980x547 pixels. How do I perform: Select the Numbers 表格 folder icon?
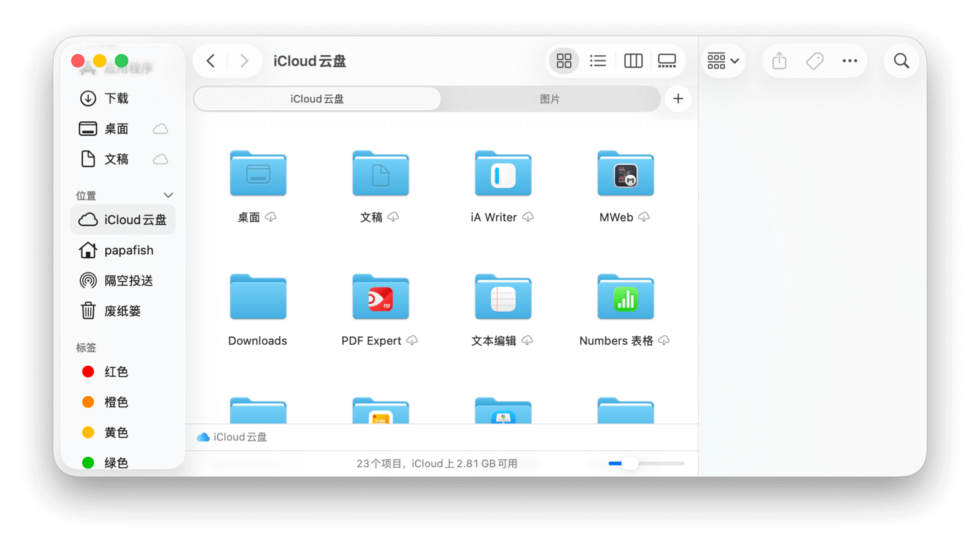625,297
